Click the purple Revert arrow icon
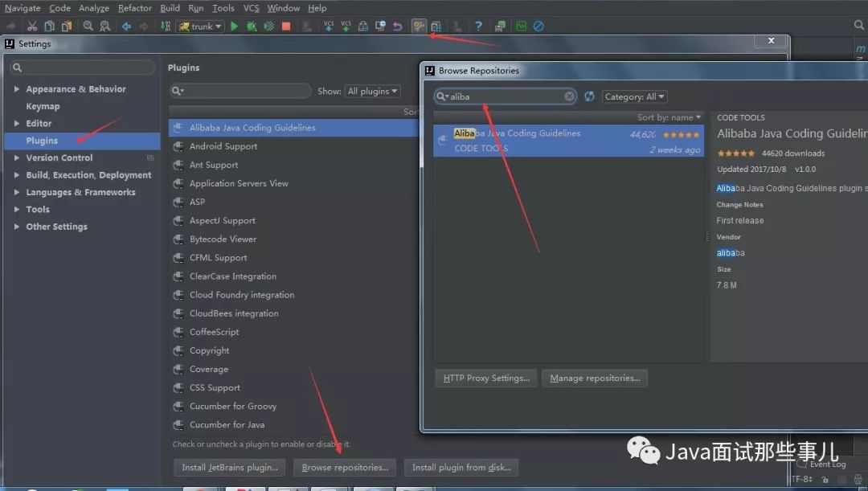The image size is (868, 491). pos(398,26)
